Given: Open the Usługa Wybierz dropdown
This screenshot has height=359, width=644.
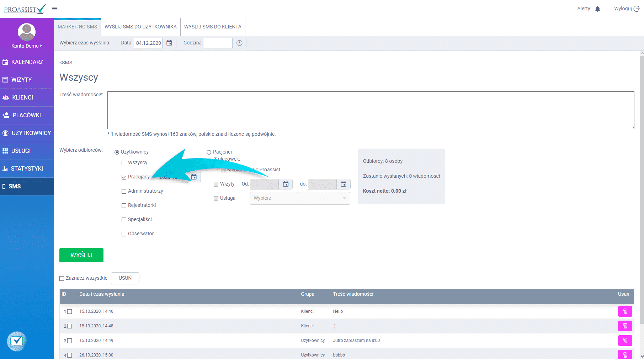Looking at the screenshot, I should (300, 198).
